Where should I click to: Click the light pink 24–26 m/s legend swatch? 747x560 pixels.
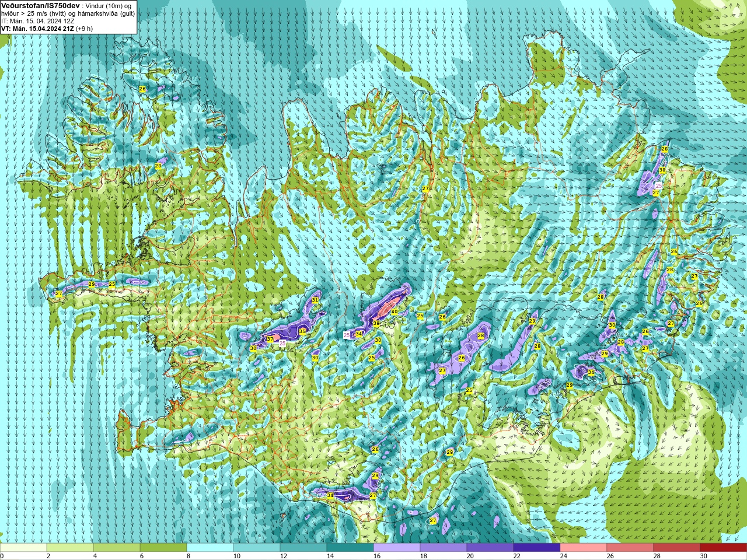pos(584,548)
